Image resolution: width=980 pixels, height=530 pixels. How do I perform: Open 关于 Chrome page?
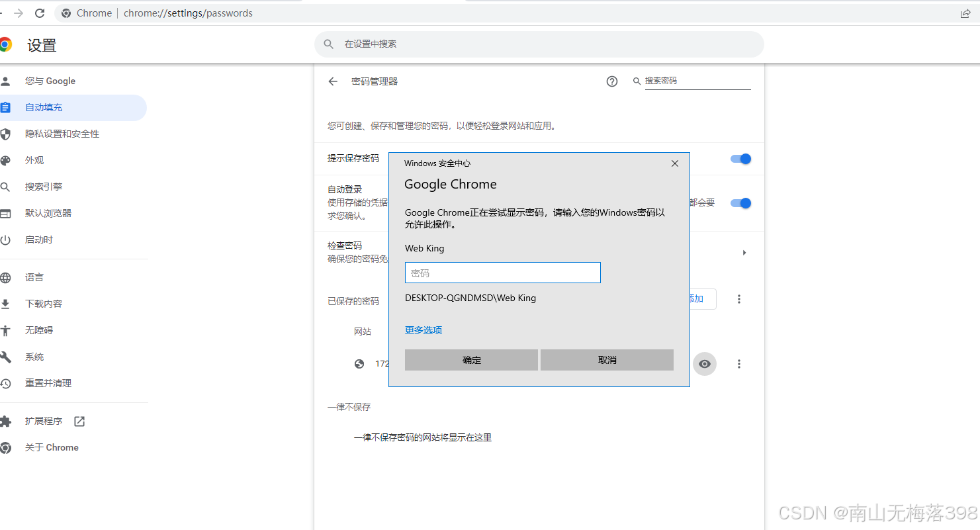52,447
